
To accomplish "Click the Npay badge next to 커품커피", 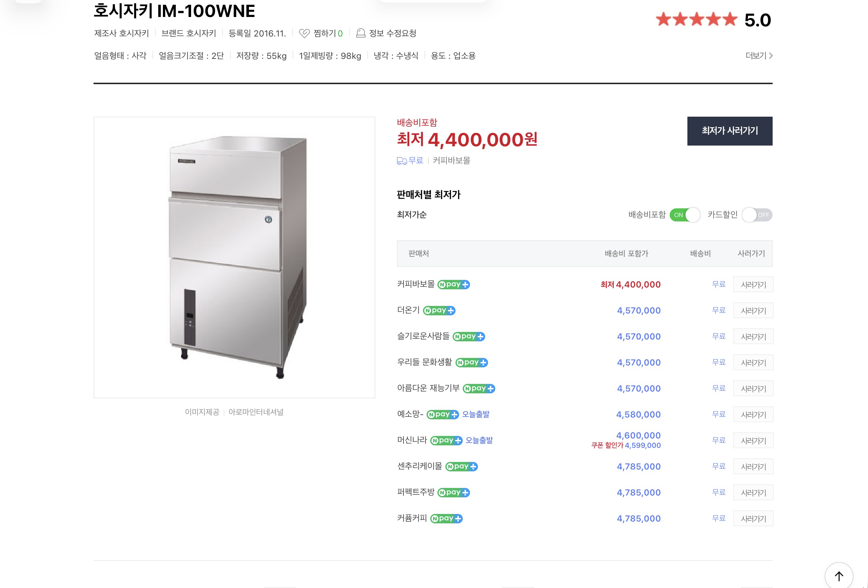I will (x=446, y=519).
